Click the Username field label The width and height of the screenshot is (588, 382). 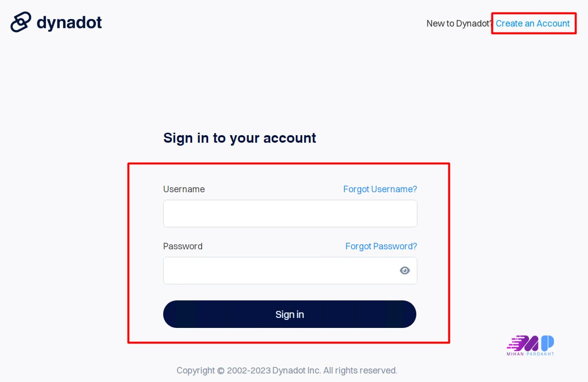pos(184,189)
